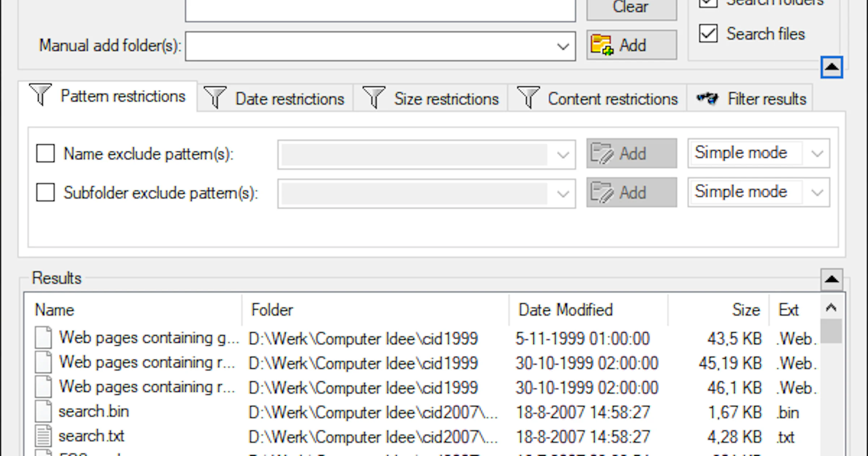Viewport: 868px width, 456px height.
Task: Click file icon beside search.bin
Action: (x=43, y=411)
